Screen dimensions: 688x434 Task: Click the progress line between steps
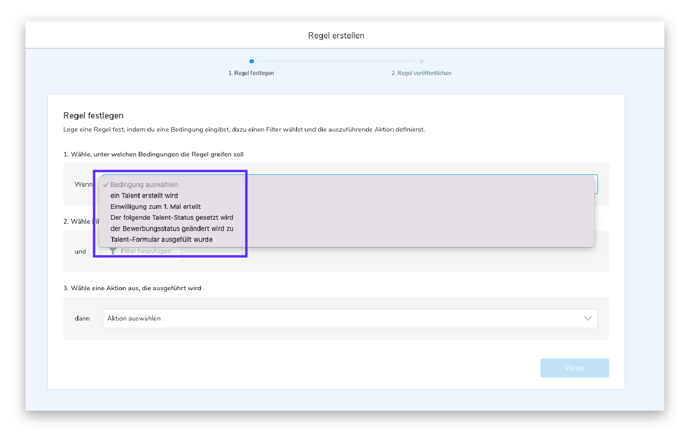point(336,61)
